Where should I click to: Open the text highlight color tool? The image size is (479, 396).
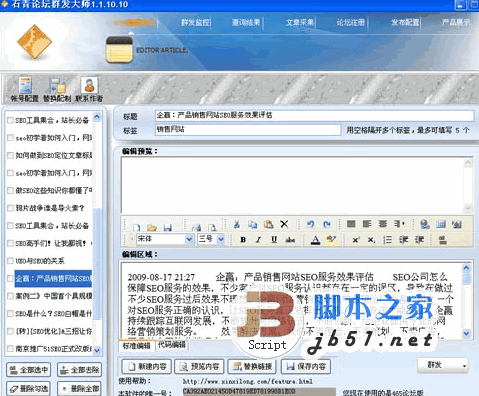[331, 240]
